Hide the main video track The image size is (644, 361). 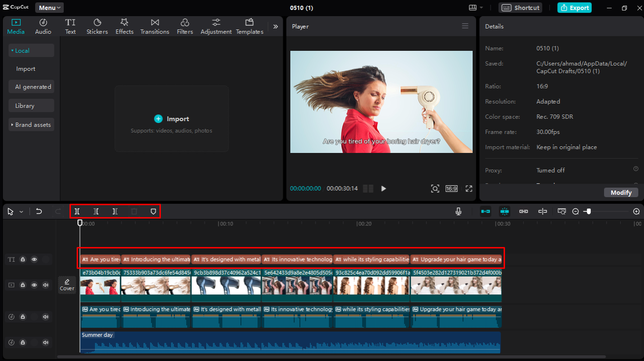pos(34,285)
